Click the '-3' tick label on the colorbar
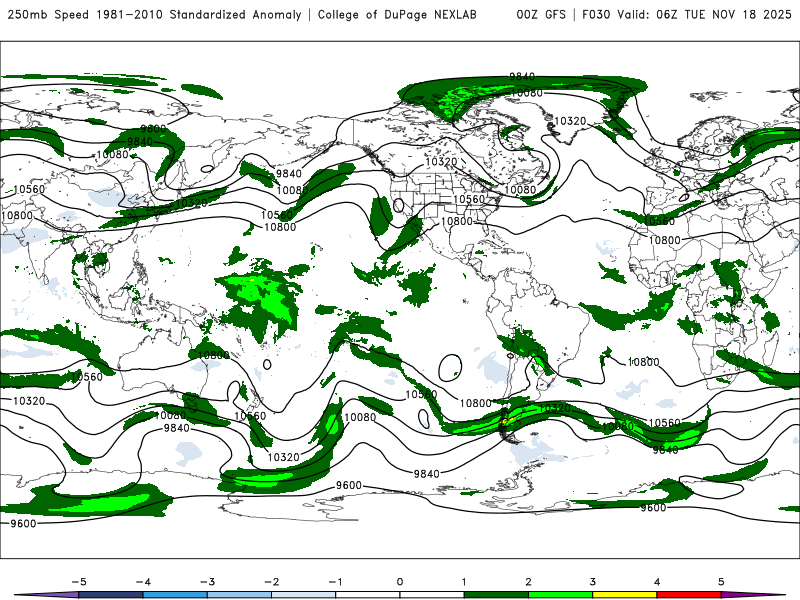This screenshot has height=600, width=800. pyautogui.click(x=207, y=582)
